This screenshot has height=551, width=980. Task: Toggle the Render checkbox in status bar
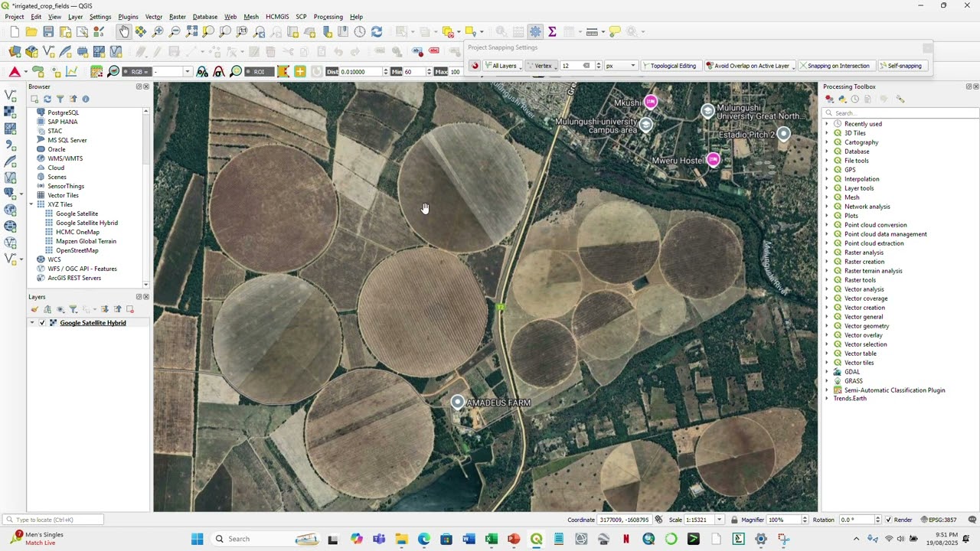(x=888, y=520)
